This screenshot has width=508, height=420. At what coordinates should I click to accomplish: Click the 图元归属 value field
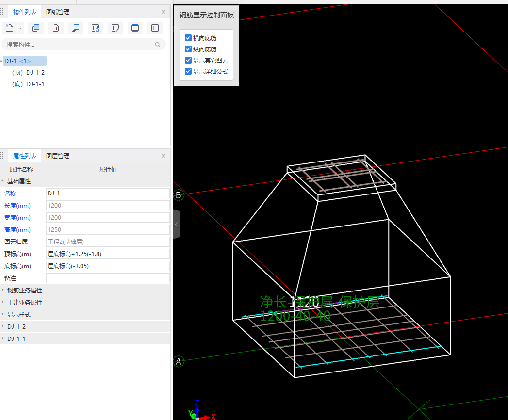(108, 242)
